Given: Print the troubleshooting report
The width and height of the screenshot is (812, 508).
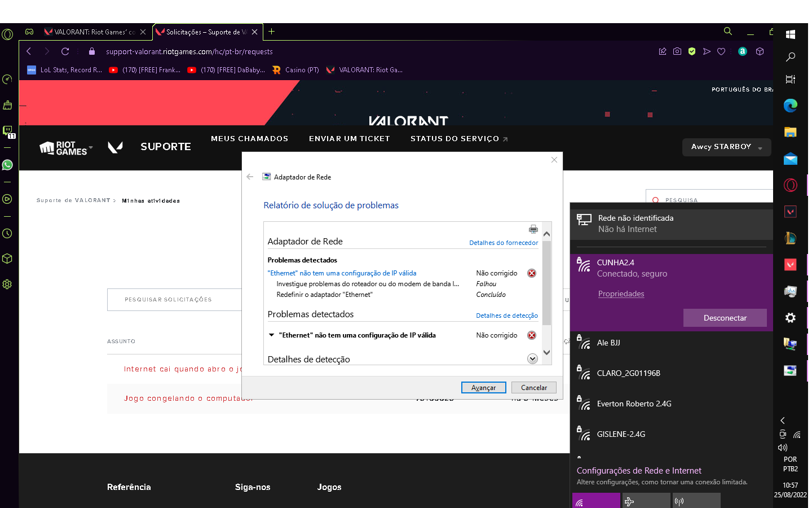Looking at the screenshot, I should [x=533, y=229].
